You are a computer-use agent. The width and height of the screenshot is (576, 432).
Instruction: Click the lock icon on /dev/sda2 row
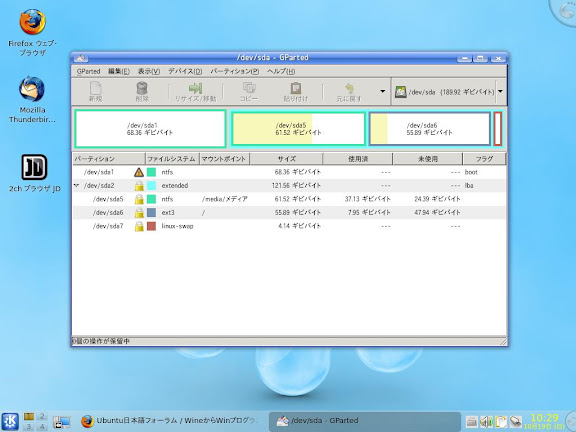click(139, 186)
